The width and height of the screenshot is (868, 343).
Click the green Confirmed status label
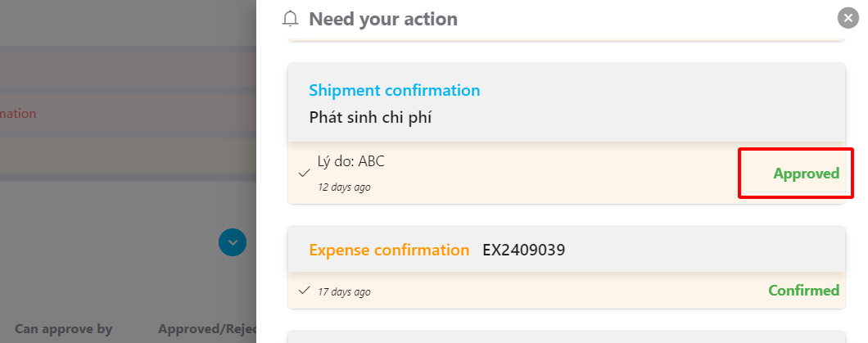coord(803,291)
